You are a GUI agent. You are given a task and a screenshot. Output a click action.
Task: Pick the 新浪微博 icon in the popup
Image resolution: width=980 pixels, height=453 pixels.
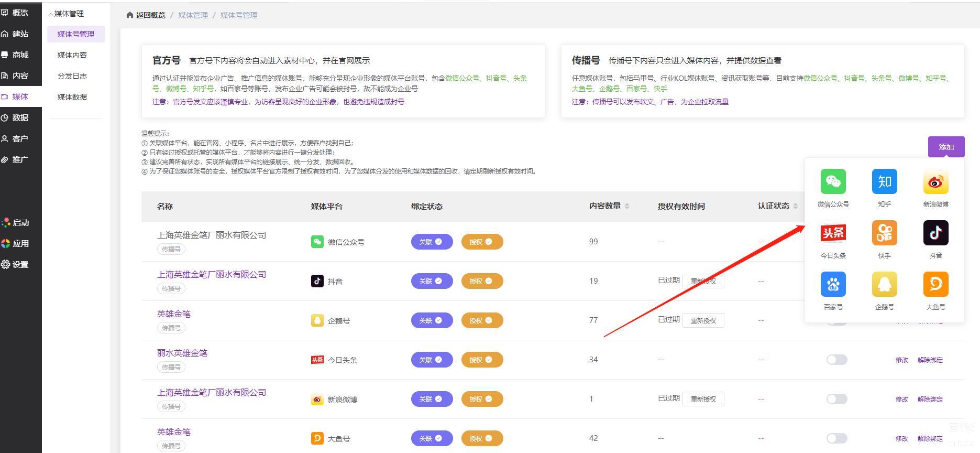[x=935, y=182]
